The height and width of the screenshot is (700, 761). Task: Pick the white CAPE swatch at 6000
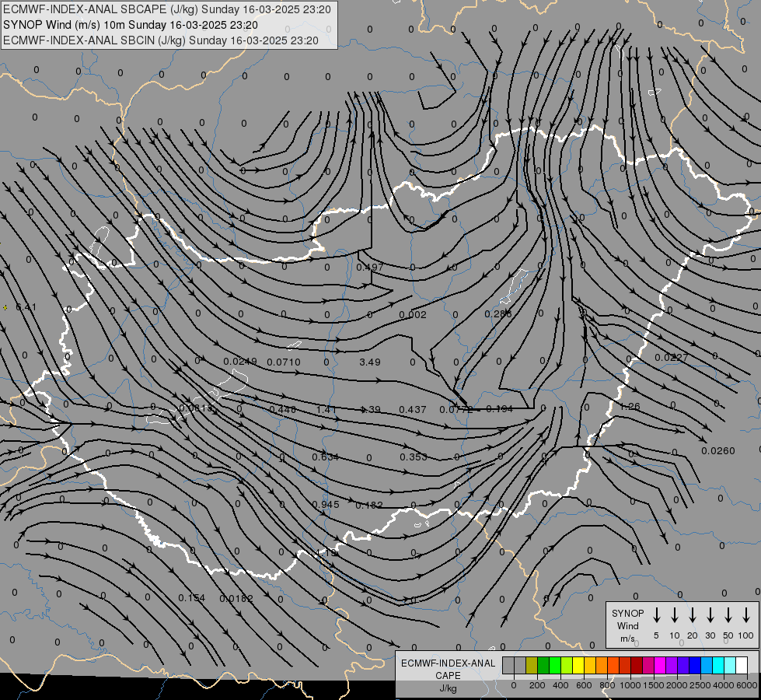pyautogui.click(x=741, y=665)
